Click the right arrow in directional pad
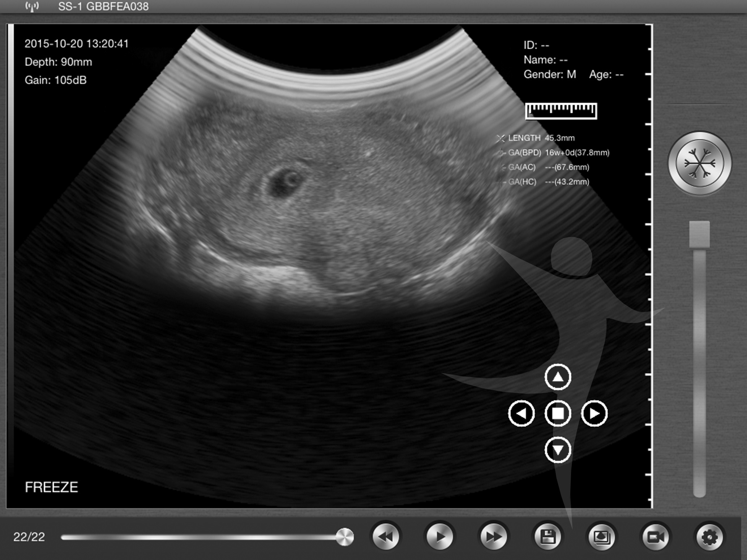Screen dimensions: 747x560 [594, 413]
